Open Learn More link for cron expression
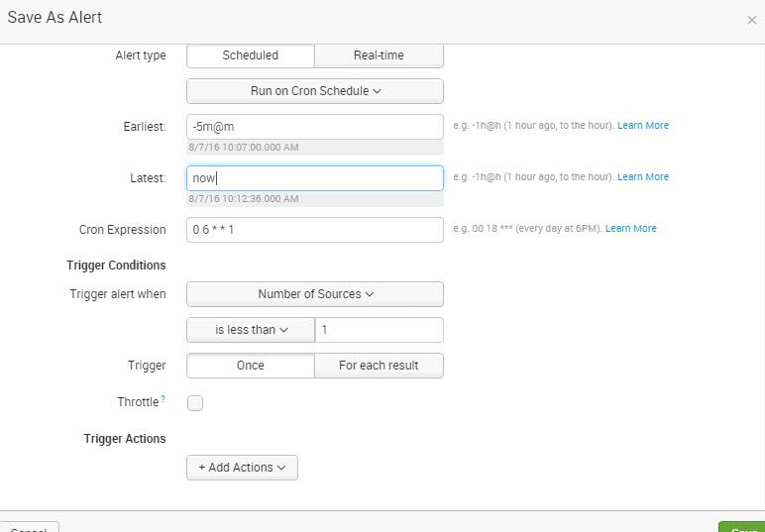 pos(630,229)
